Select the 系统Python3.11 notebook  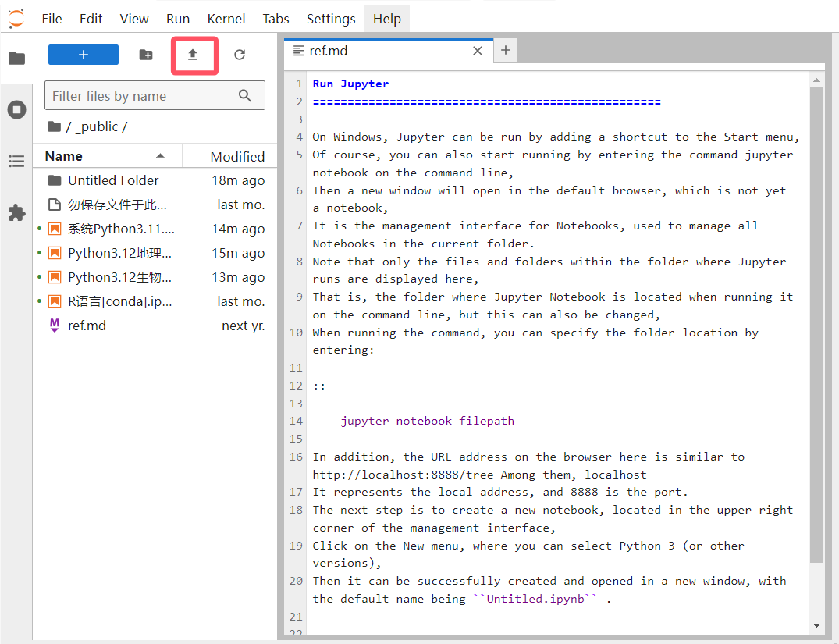coord(155,229)
